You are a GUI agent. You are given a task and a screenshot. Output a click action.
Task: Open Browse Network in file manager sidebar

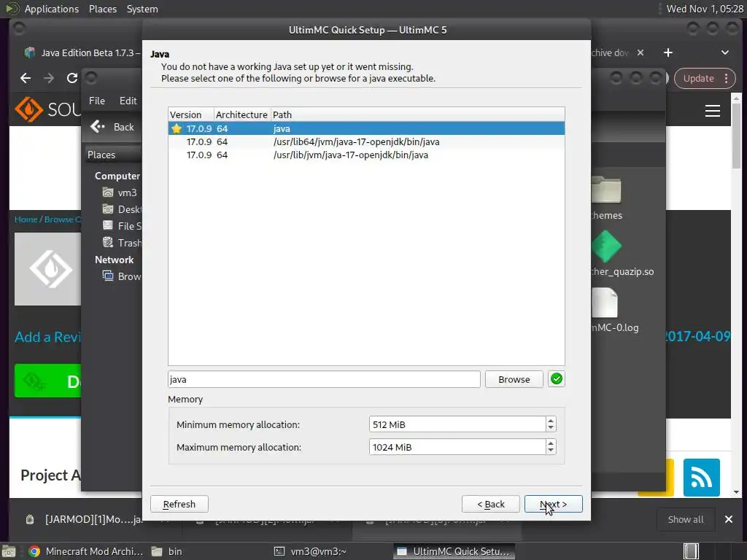[123, 276]
